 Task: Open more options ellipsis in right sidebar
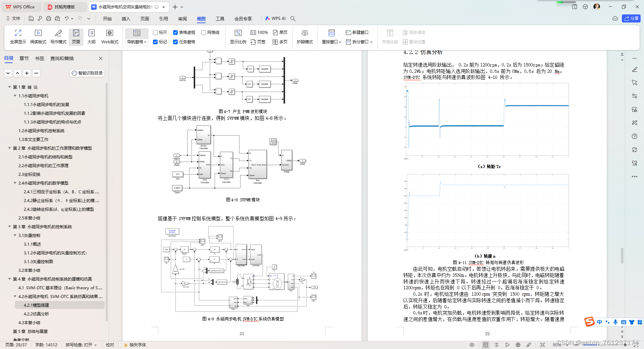point(635,177)
